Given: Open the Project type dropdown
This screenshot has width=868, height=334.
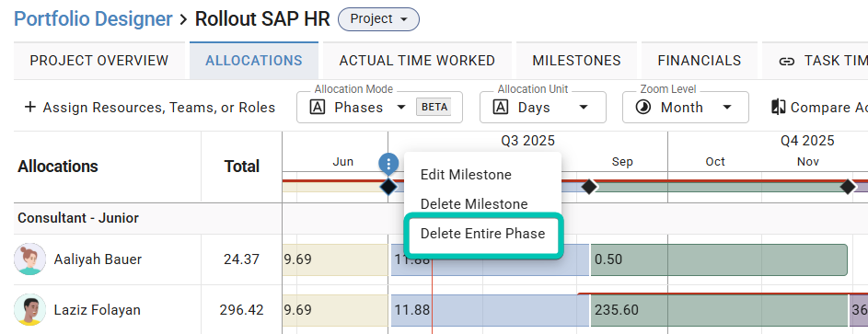Looking at the screenshot, I should (x=378, y=19).
